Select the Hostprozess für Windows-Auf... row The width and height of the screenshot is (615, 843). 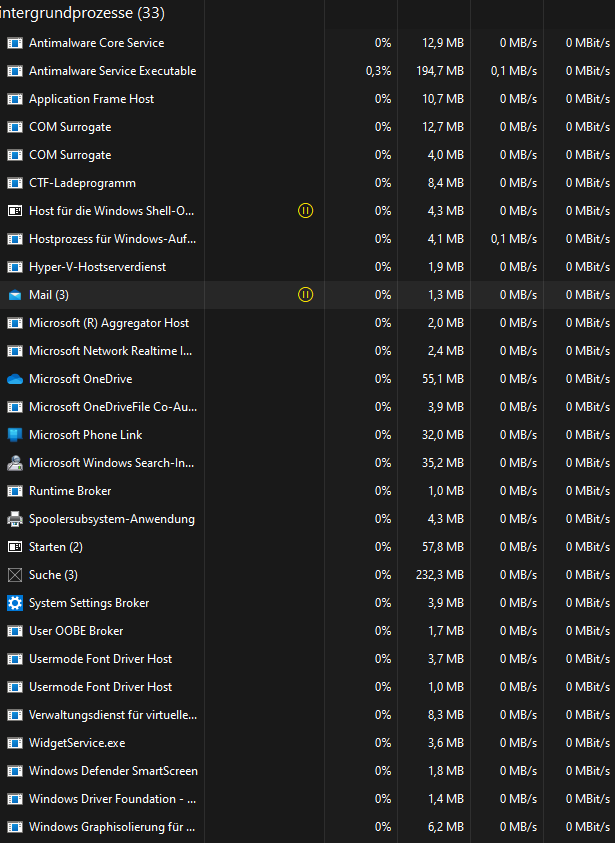(308, 239)
